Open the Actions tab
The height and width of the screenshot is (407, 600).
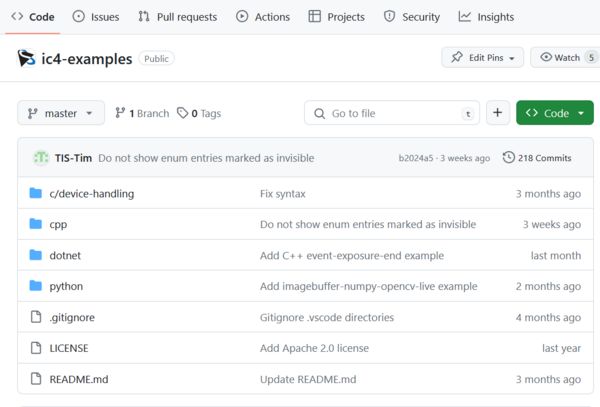click(263, 17)
